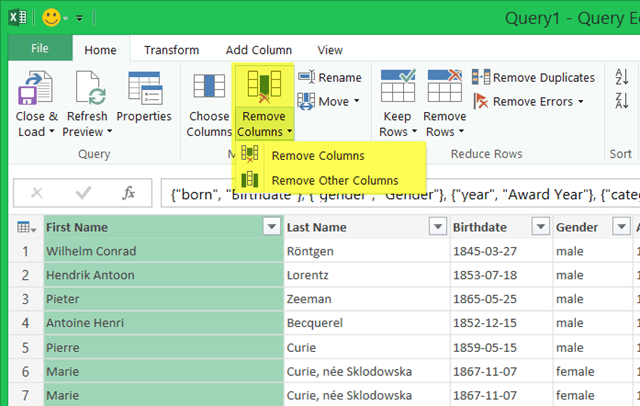Open the First Name column filter dropdown
Image resolution: width=640 pixels, height=406 pixels.
tap(270, 227)
